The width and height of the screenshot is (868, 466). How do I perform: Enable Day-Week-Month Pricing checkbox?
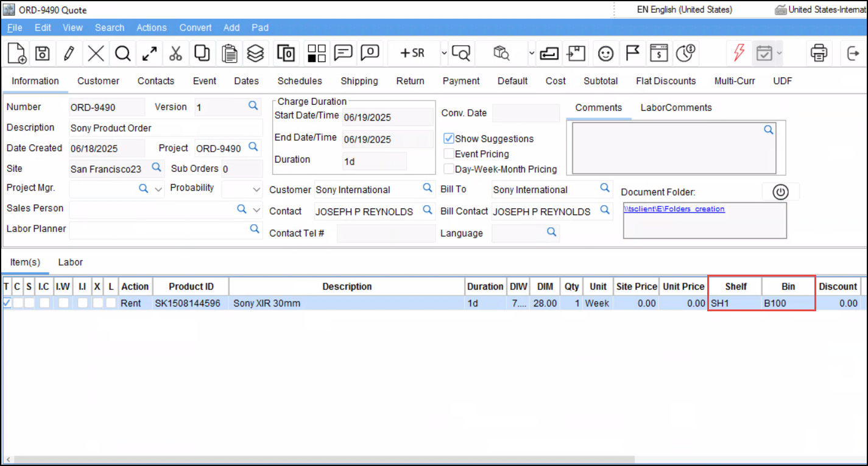click(x=449, y=169)
